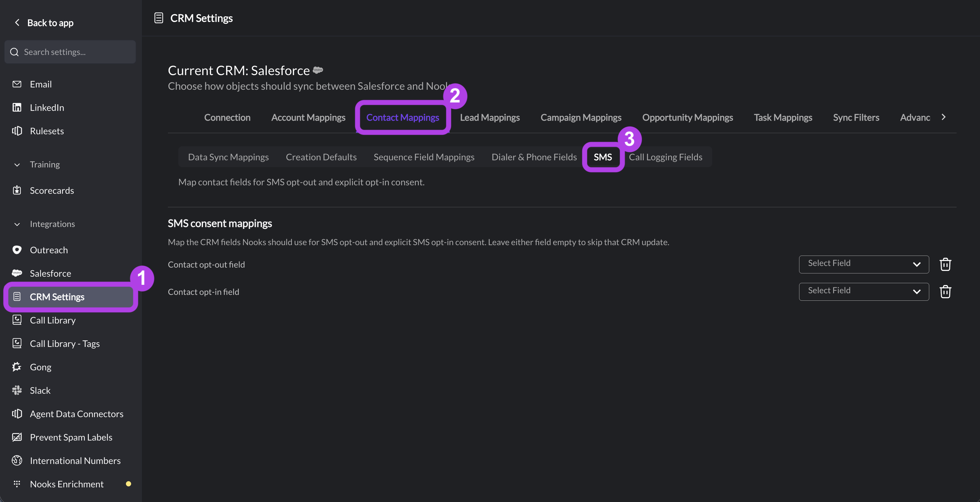Open Gong integration settings

[x=40, y=367]
